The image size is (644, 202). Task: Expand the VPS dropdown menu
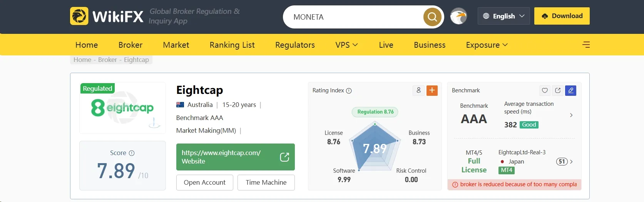[346, 45]
